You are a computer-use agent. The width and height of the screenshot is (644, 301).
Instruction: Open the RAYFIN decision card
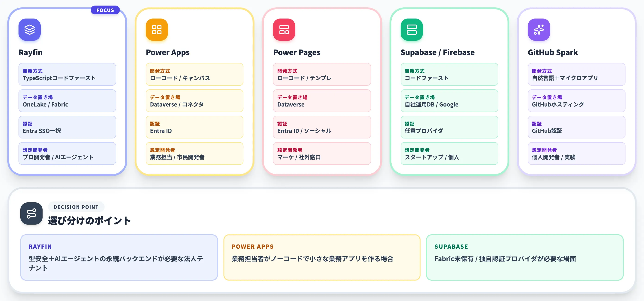click(119, 257)
